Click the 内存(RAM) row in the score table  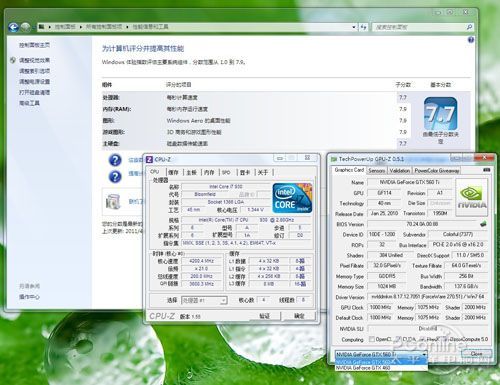click(x=256, y=109)
